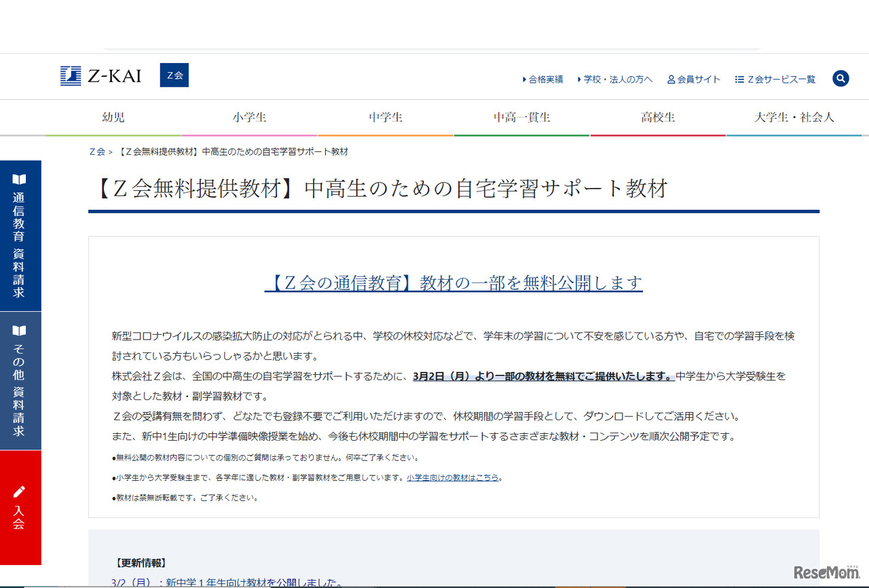Viewport: 869px width, 588px height.
Task: Open 【Ｚ会の通信教育】教材の一部を無料公開します link
Action: pyautogui.click(x=453, y=284)
